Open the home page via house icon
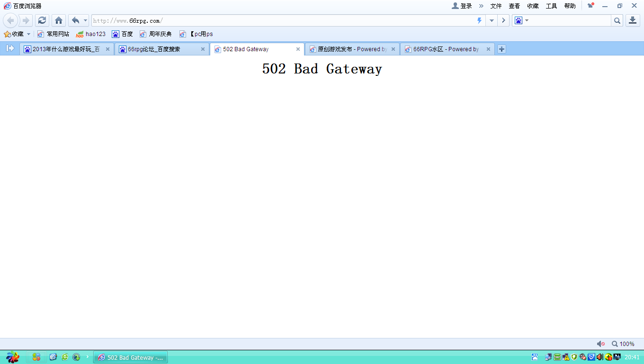The image size is (644, 364). pos(59,20)
